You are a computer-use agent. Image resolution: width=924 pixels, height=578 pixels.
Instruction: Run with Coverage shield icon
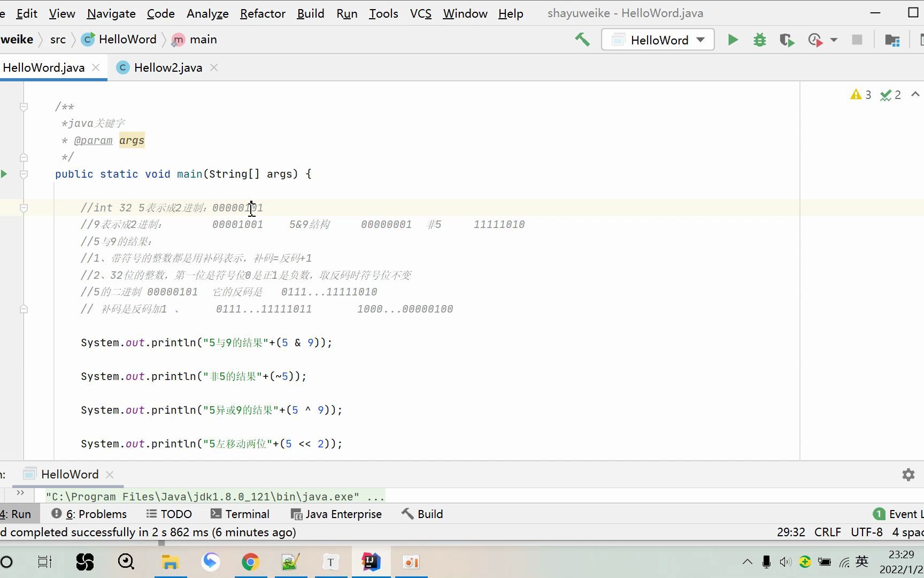coord(787,40)
